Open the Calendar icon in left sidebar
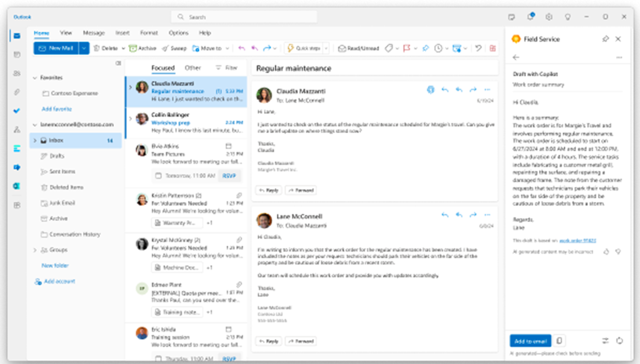The width and height of the screenshot is (640, 364). (x=17, y=55)
